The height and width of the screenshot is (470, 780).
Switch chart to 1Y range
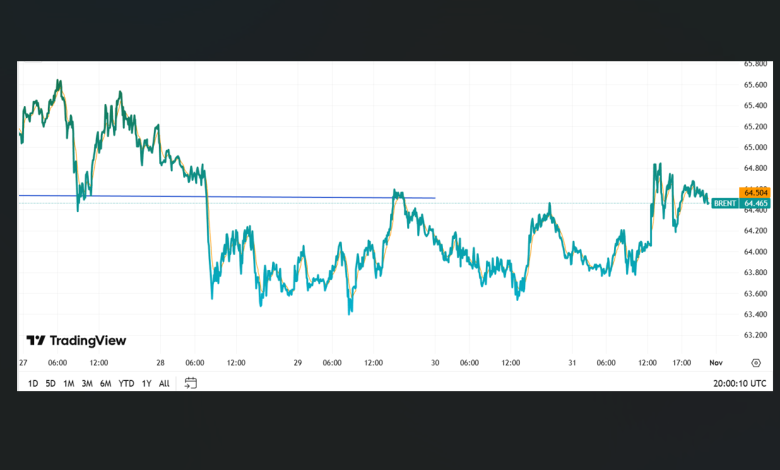pos(146,383)
